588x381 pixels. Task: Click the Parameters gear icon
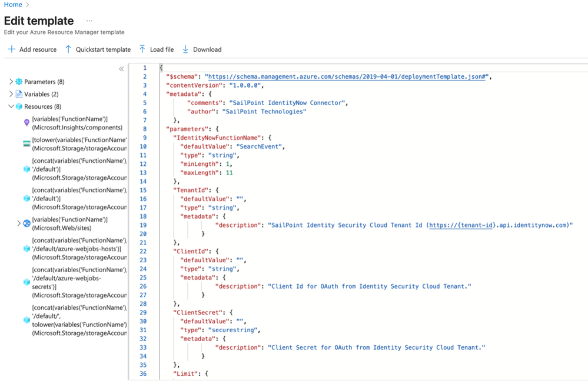[19, 82]
